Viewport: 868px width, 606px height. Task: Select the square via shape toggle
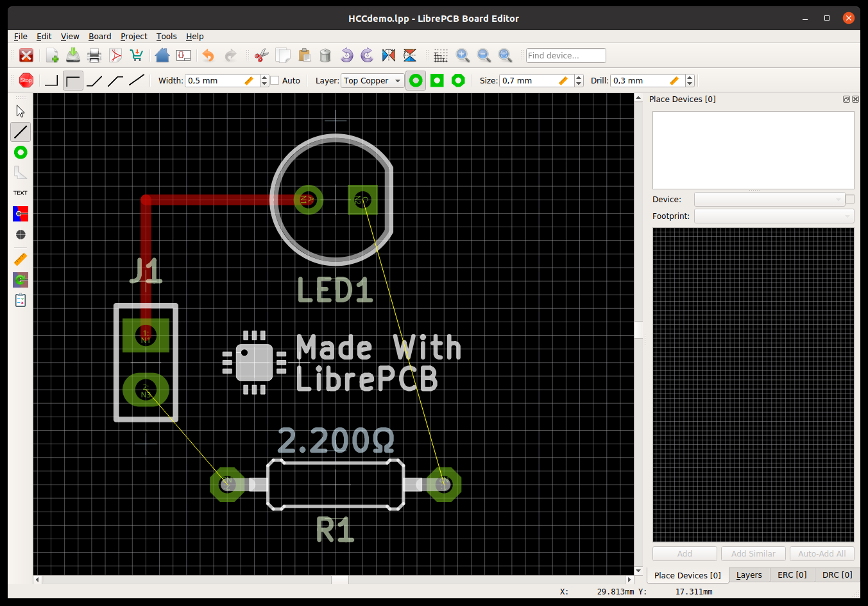[437, 80]
